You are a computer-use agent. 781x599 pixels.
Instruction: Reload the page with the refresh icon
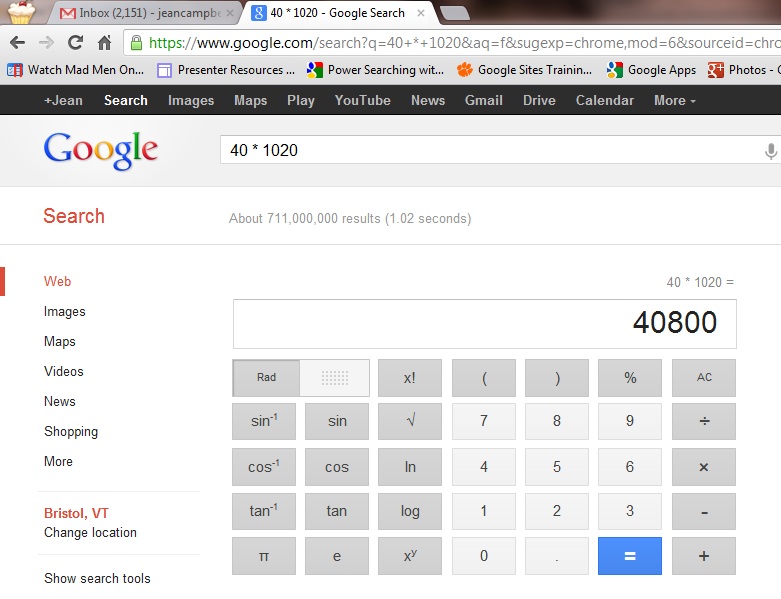click(75, 43)
